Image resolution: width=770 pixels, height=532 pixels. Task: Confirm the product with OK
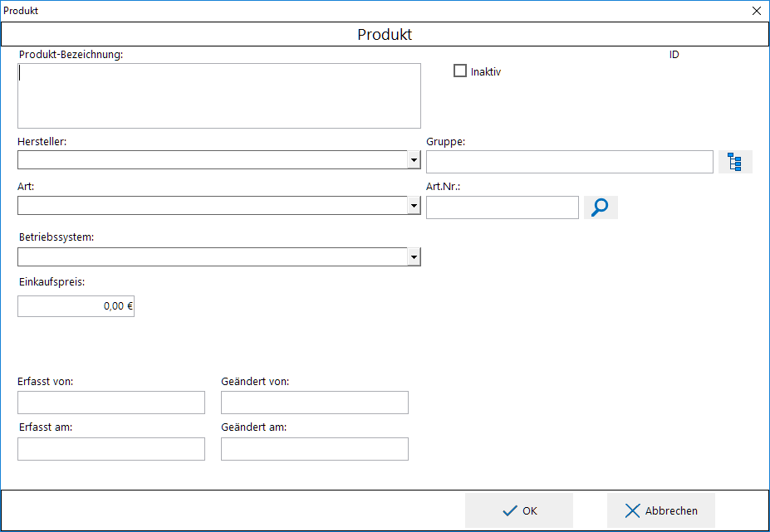pos(519,510)
